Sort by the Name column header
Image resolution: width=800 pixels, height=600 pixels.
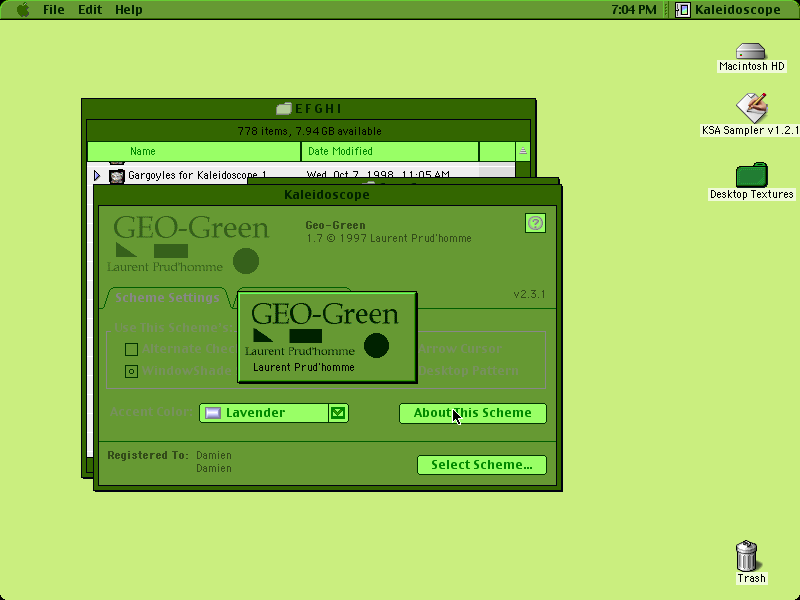[x=194, y=151]
